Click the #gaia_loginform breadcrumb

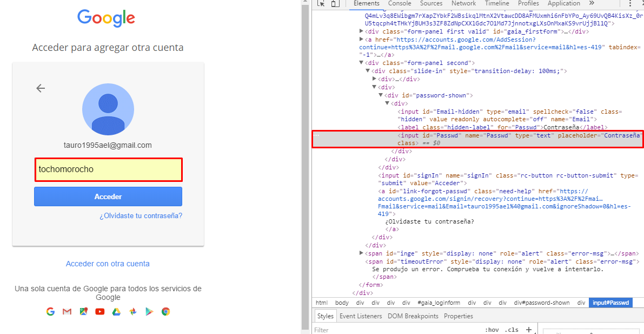[x=439, y=303]
